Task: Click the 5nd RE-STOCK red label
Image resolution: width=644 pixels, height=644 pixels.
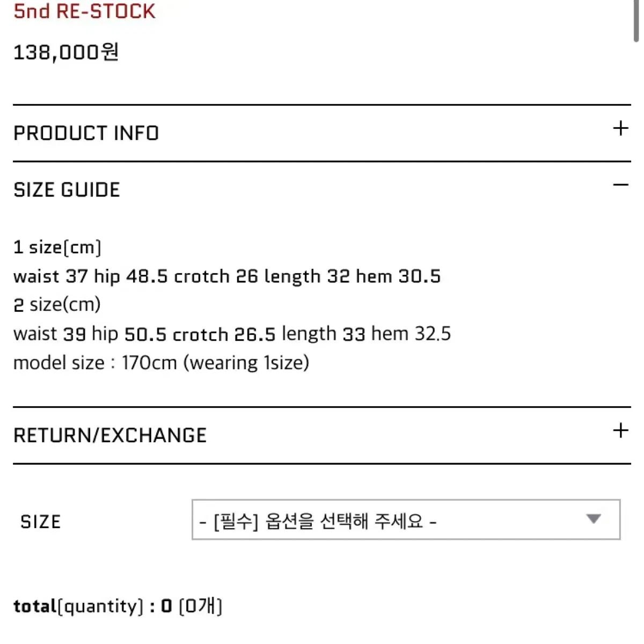Action: click(x=84, y=11)
